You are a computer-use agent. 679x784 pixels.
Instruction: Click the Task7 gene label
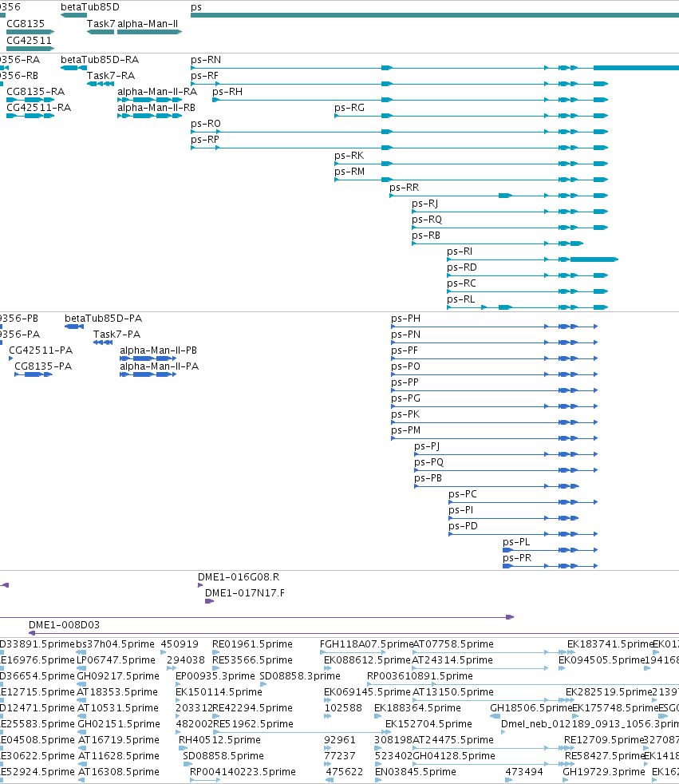coord(101,23)
